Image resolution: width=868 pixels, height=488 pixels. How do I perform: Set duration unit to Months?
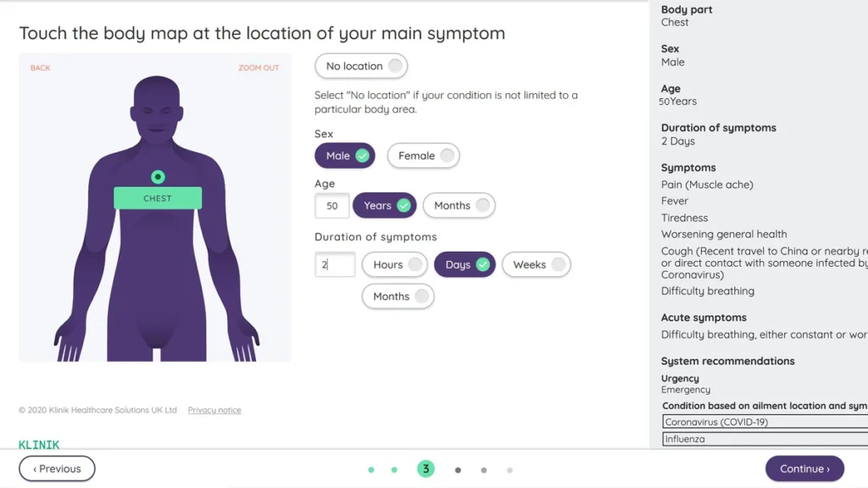398,297
